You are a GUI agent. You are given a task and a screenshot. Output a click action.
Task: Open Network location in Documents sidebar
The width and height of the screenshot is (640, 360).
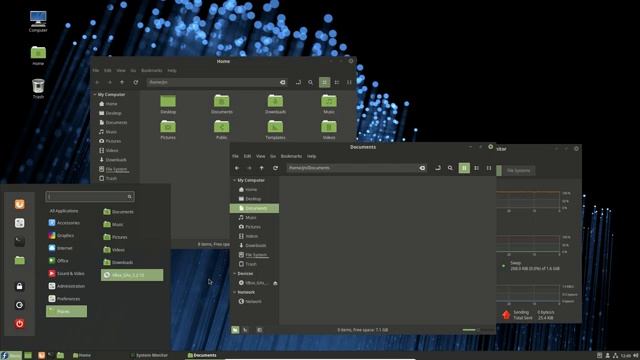pyautogui.click(x=254, y=301)
